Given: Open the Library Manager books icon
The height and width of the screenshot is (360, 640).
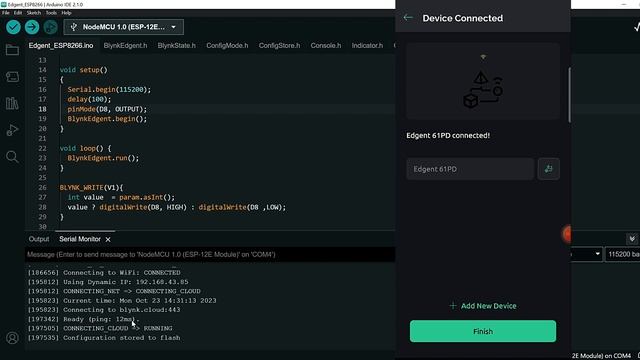Looking at the screenshot, I should pyautogui.click(x=12, y=103).
